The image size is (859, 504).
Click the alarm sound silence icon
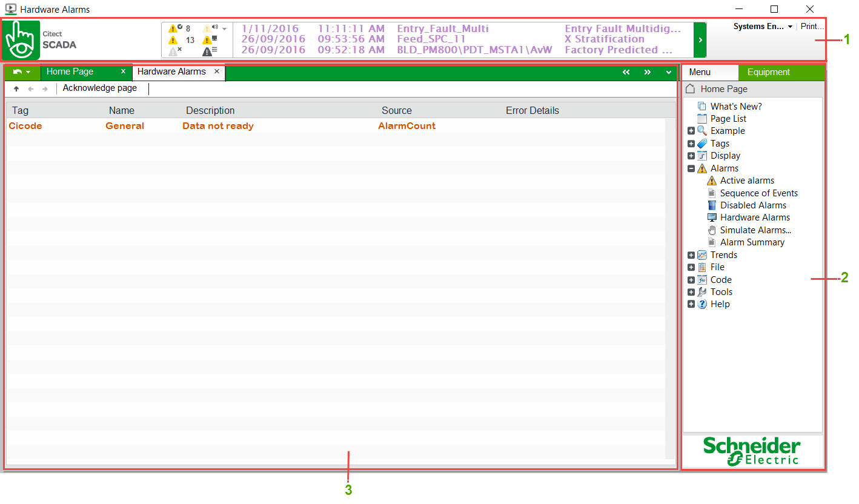(208, 28)
